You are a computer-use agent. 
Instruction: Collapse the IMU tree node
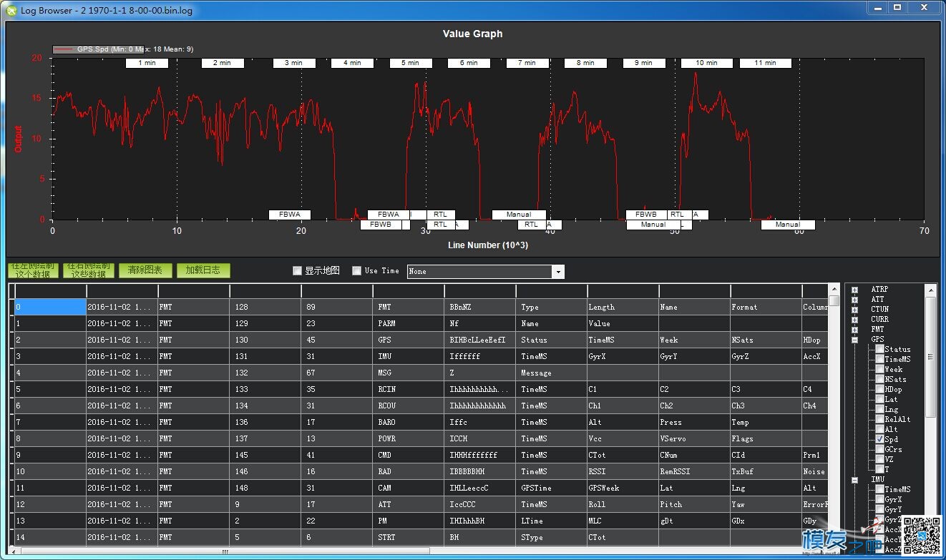click(854, 480)
